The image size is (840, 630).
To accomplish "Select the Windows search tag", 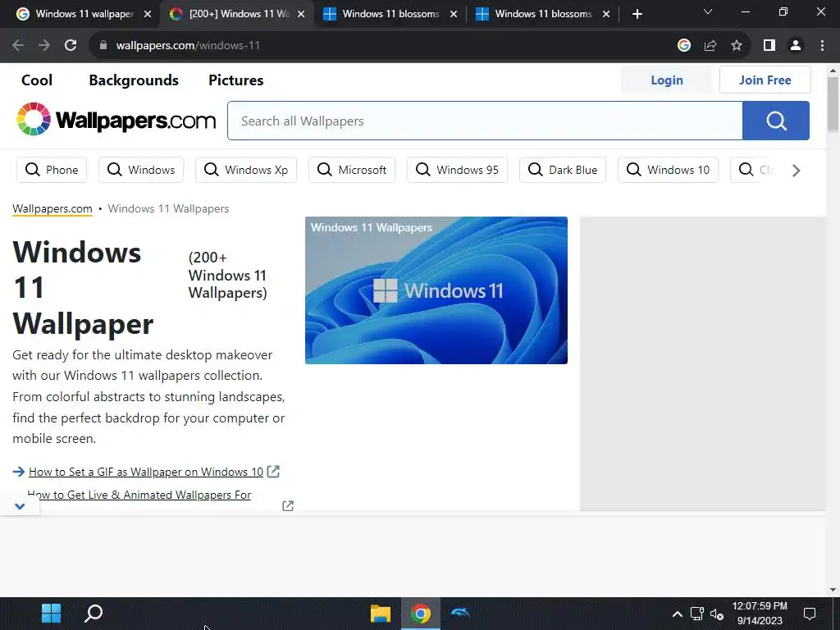I will (x=141, y=170).
